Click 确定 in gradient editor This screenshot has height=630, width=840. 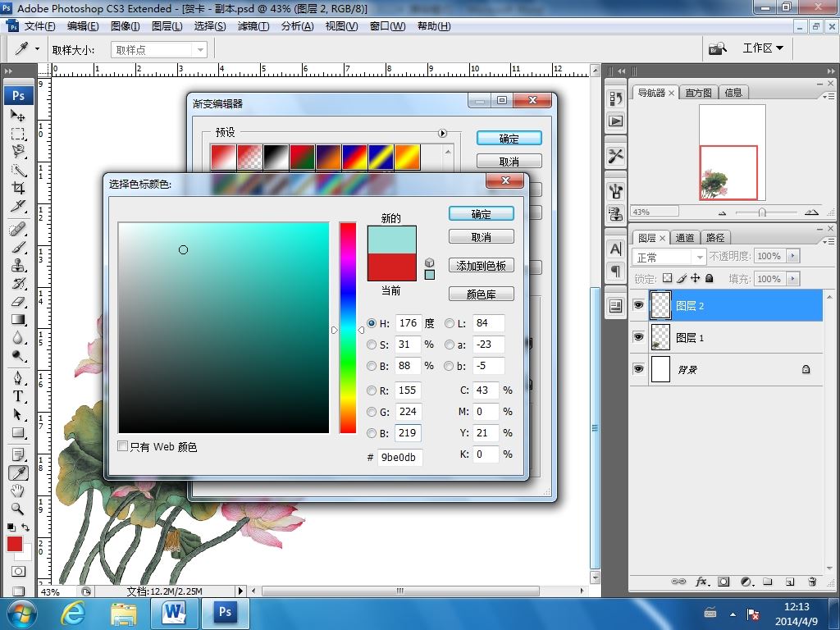tap(509, 139)
